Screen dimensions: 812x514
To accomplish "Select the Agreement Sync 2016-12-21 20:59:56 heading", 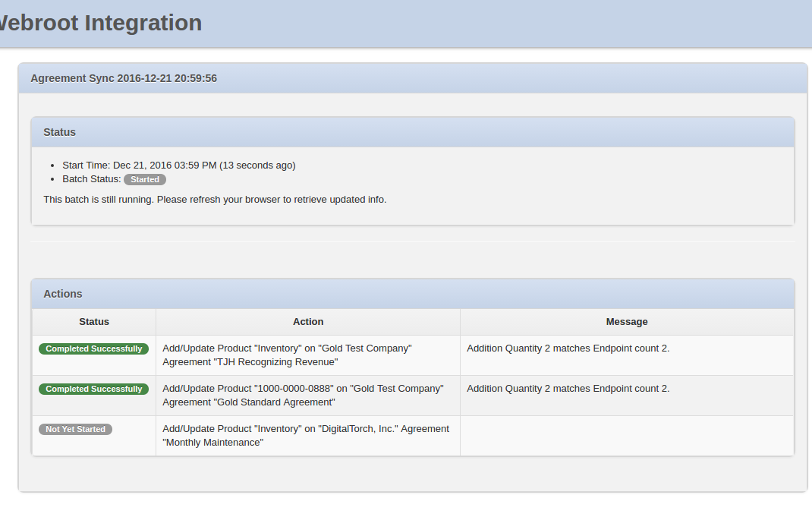I will click(124, 78).
